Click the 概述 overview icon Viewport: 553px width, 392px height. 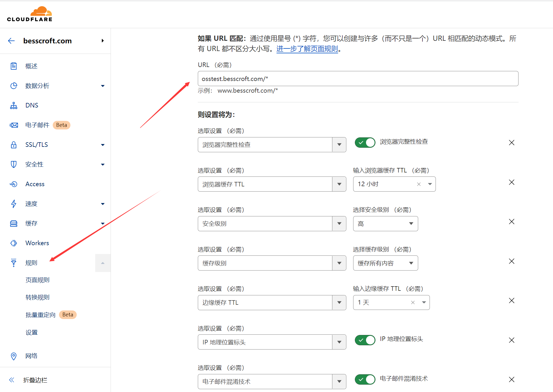tap(14, 66)
